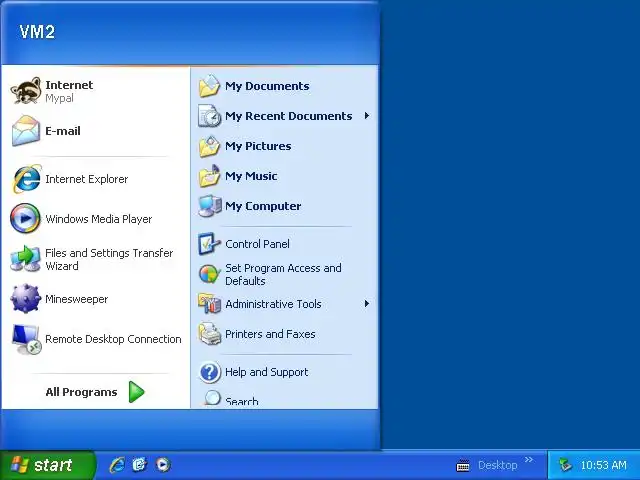Open the My Music folder icon
The width and height of the screenshot is (640, 480).
click(x=209, y=176)
